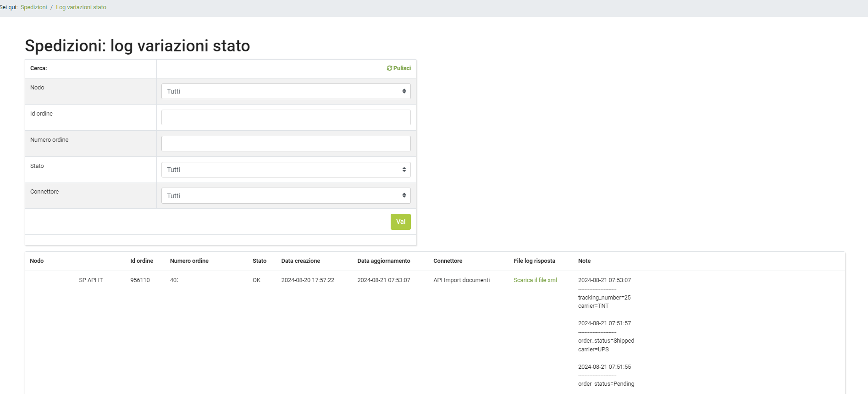This screenshot has height=394, width=868.
Task: Expand the Stato filter dropdown
Action: tap(286, 170)
